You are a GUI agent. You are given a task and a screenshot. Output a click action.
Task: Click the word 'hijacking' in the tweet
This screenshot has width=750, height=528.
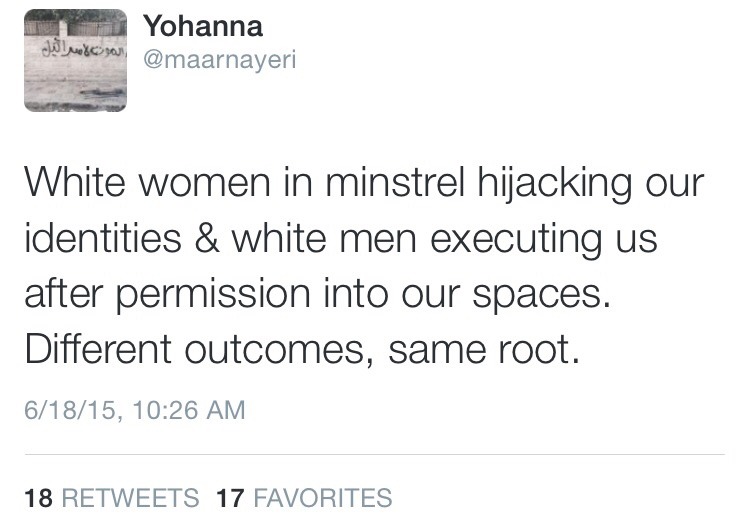click(x=555, y=184)
